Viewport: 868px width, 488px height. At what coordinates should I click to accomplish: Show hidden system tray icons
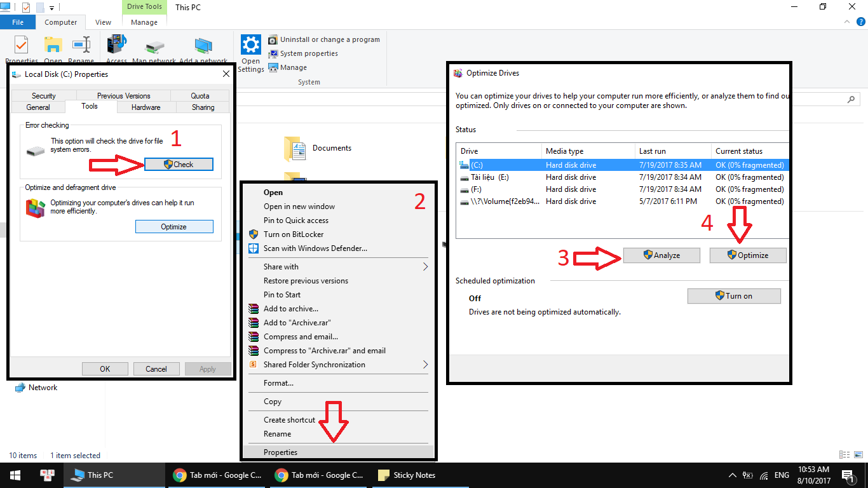tap(731, 475)
